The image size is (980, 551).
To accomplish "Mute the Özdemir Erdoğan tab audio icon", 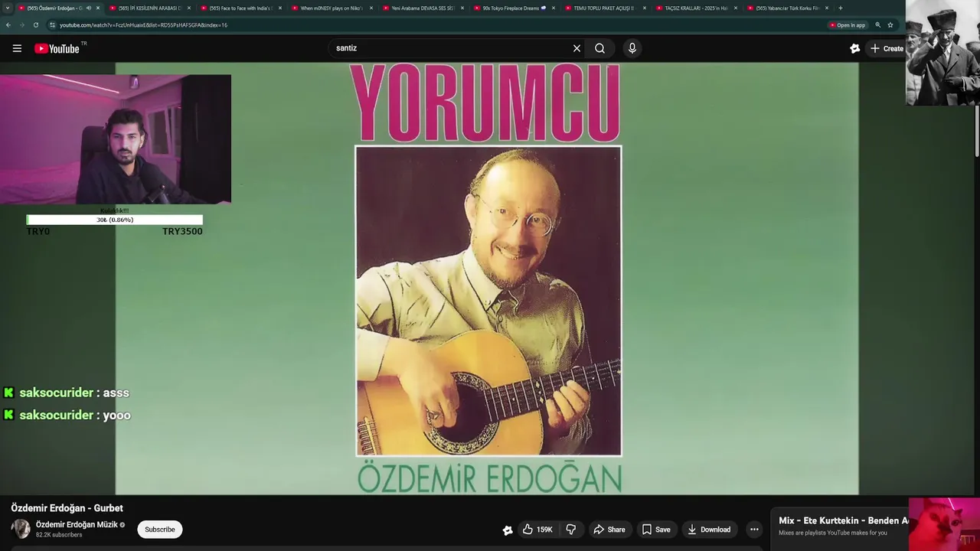I will (89, 8).
